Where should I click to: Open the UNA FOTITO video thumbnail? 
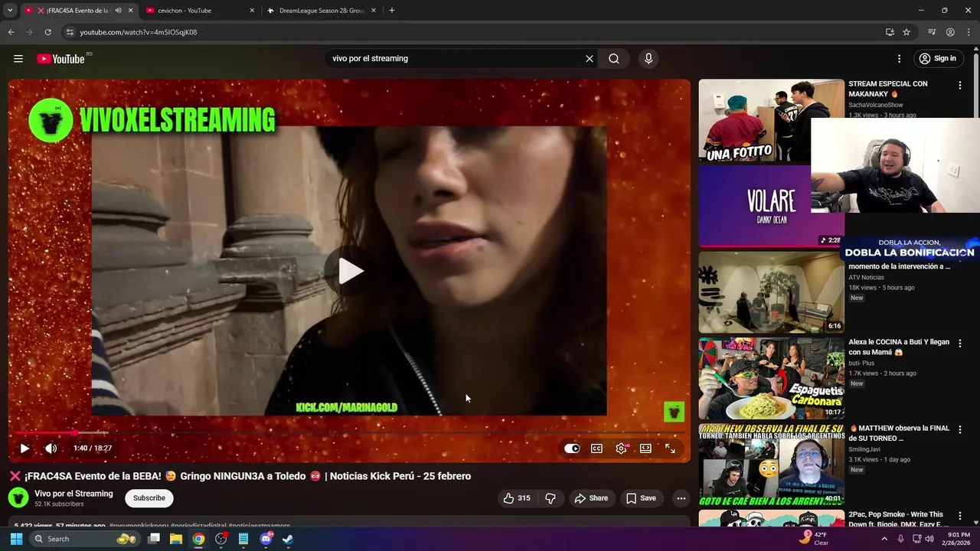point(771,120)
